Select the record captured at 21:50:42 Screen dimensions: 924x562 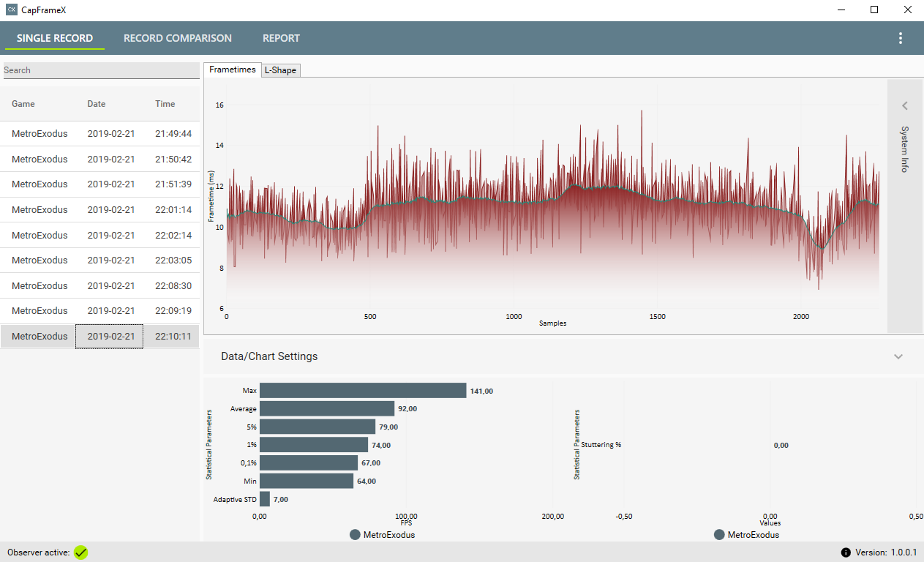click(99, 160)
